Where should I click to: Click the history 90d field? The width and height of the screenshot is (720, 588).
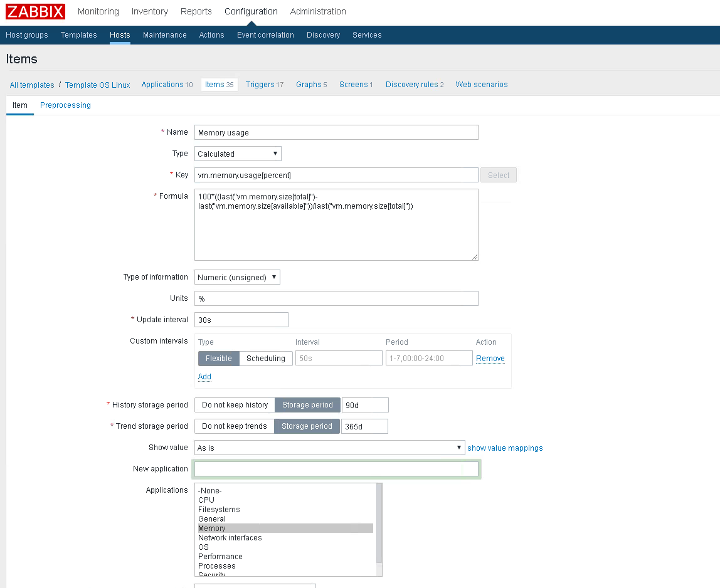tap(366, 405)
